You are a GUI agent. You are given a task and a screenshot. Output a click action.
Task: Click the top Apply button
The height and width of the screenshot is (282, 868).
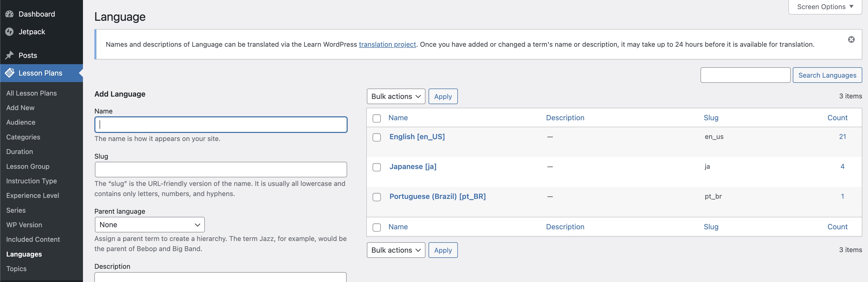pos(443,97)
